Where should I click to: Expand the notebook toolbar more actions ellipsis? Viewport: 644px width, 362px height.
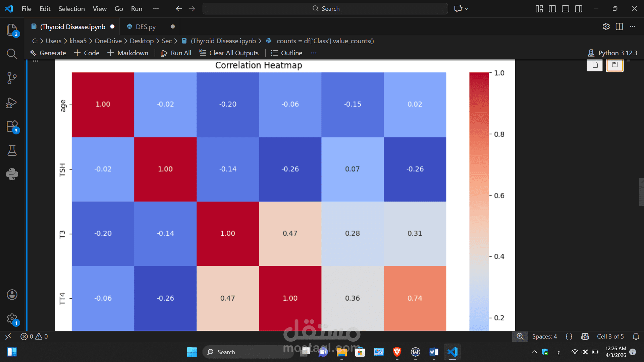point(314,53)
